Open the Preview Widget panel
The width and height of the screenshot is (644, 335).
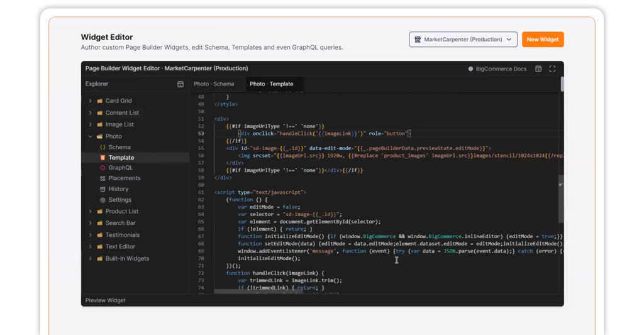[x=106, y=300]
